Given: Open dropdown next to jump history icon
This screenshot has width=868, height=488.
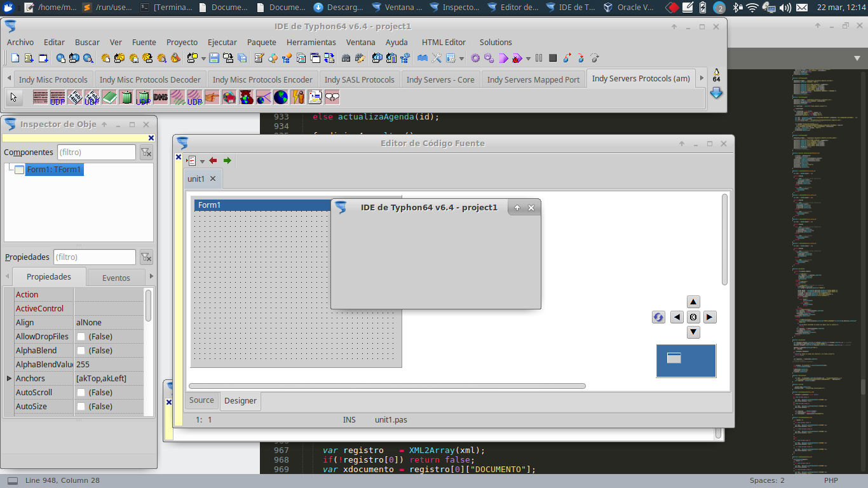Looking at the screenshot, I should 202,161.
